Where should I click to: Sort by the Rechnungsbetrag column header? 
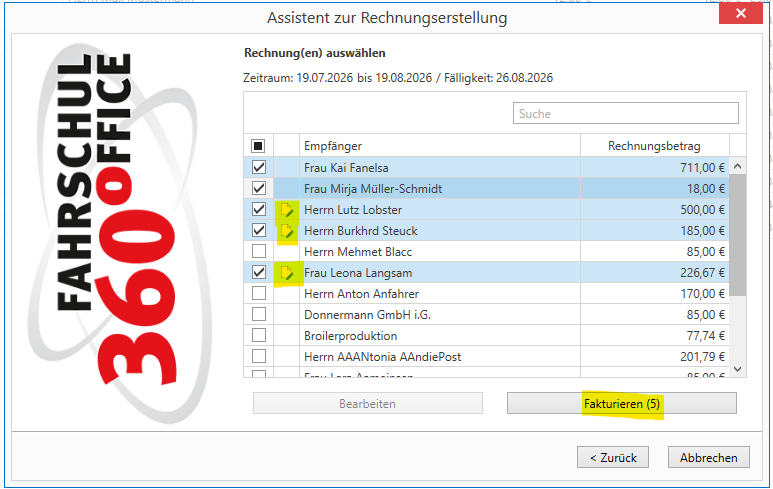(654, 146)
